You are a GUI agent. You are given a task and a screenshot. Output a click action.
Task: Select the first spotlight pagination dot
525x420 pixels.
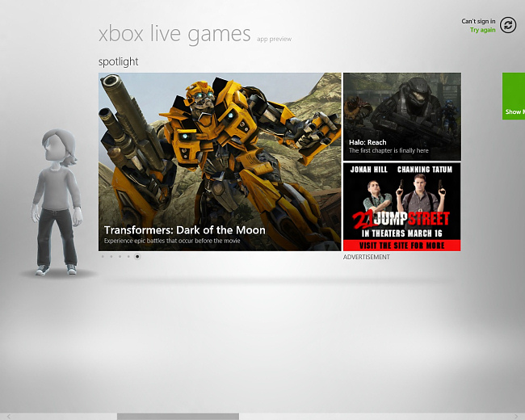pyautogui.click(x=103, y=257)
